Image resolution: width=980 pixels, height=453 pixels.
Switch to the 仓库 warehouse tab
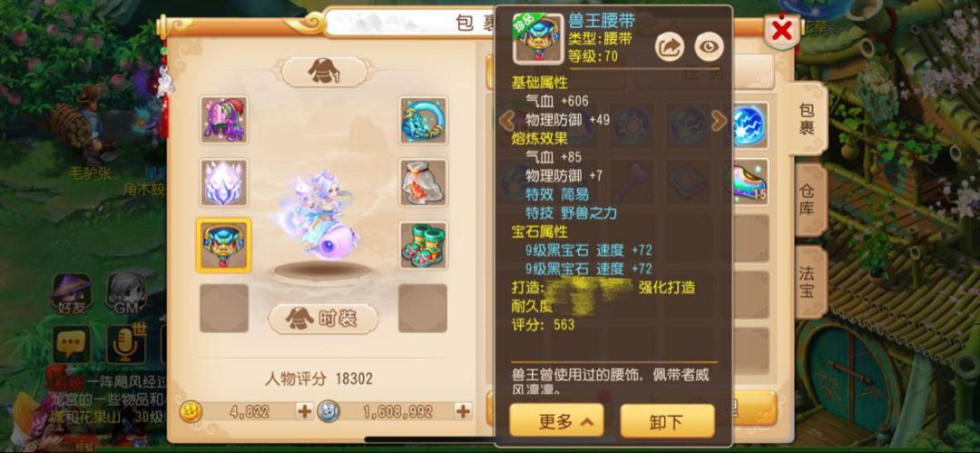[x=808, y=200]
